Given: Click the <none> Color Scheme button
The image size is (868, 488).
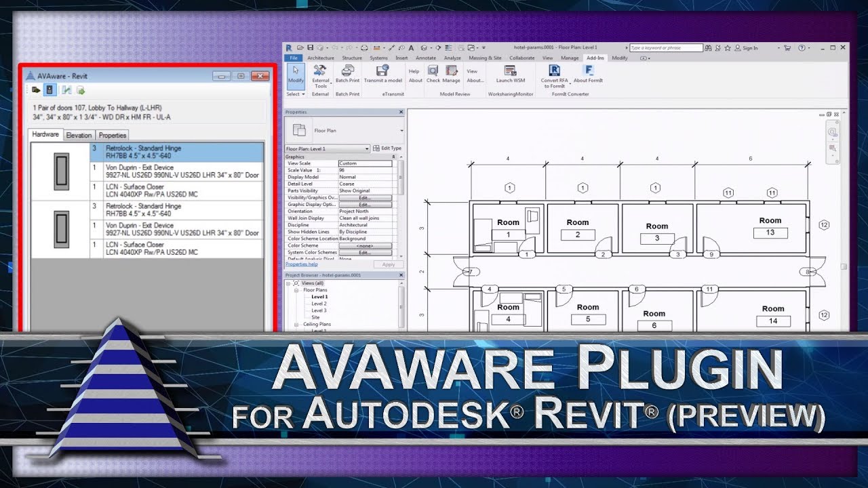Looking at the screenshot, I should pos(365,245).
